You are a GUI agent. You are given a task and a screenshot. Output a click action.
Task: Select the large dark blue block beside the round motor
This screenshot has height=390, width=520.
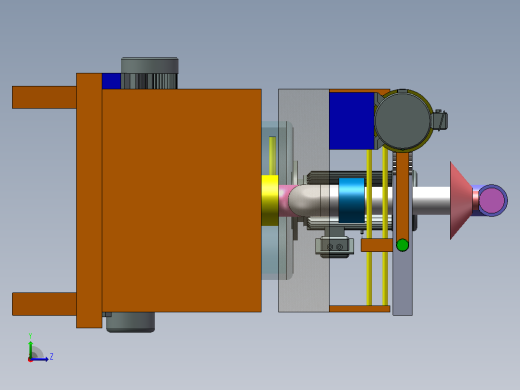coord(352,121)
